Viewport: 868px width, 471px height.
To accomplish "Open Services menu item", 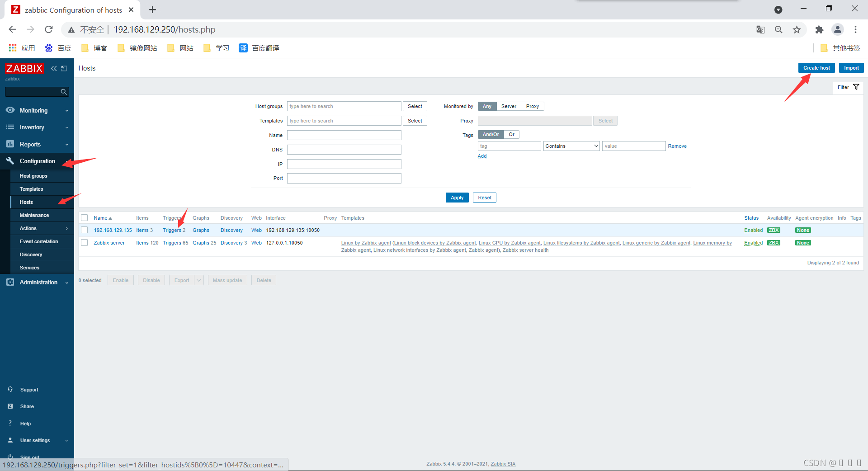I will 29,268.
